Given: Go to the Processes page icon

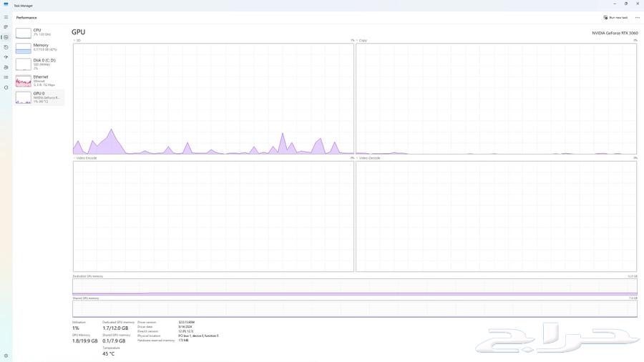Looking at the screenshot, I should pyautogui.click(x=6, y=27).
